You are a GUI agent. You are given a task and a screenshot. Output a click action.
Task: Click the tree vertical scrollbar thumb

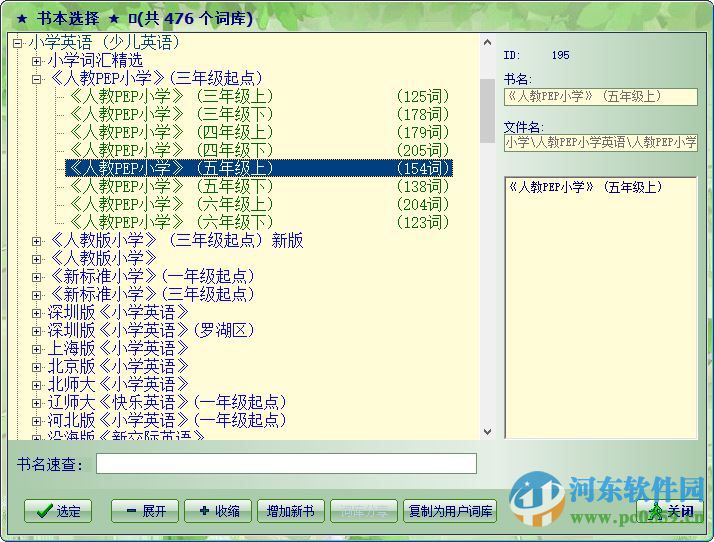click(487, 111)
